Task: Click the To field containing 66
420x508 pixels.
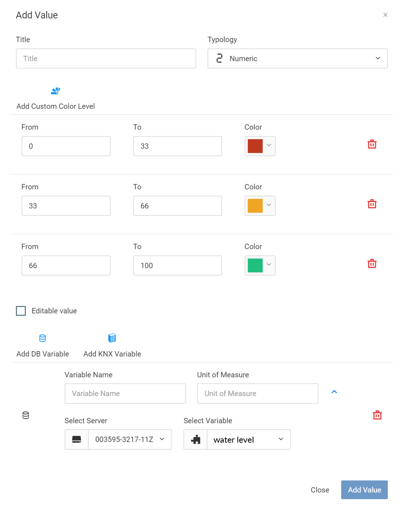Action: point(177,206)
